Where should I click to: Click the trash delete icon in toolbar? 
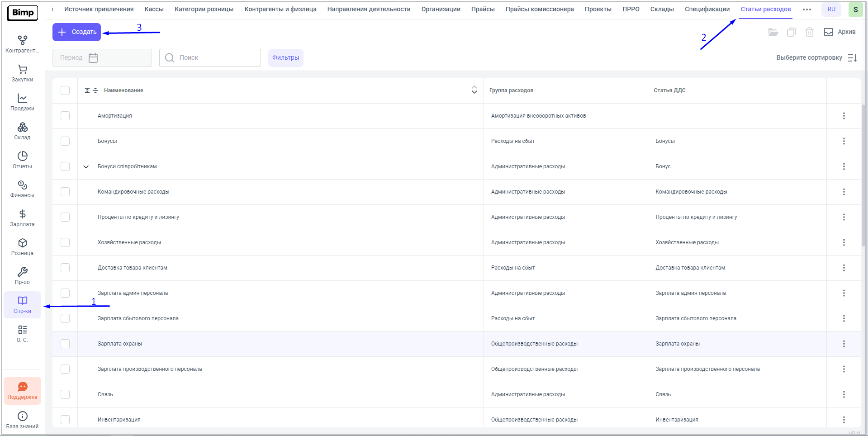(x=809, y=32)
